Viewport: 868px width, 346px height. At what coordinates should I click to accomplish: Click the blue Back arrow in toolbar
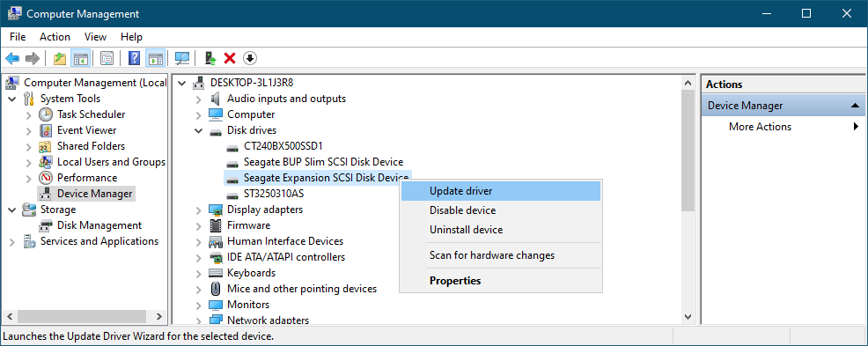coord(12,58)
